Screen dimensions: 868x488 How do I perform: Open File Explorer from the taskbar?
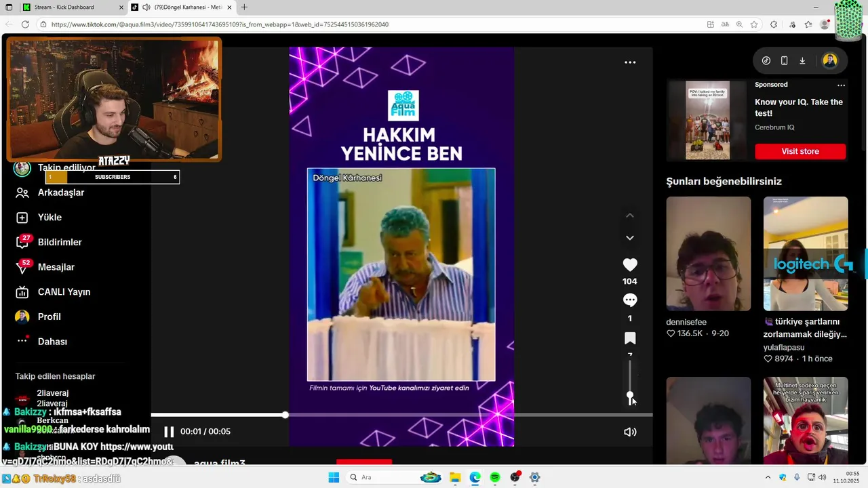click(455, 478)
